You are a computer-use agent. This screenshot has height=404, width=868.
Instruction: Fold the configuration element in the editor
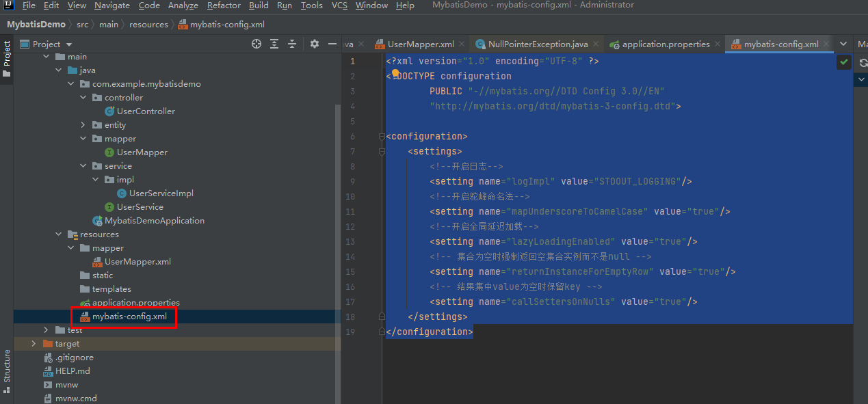pyautogui.click(x=382, y=136)
